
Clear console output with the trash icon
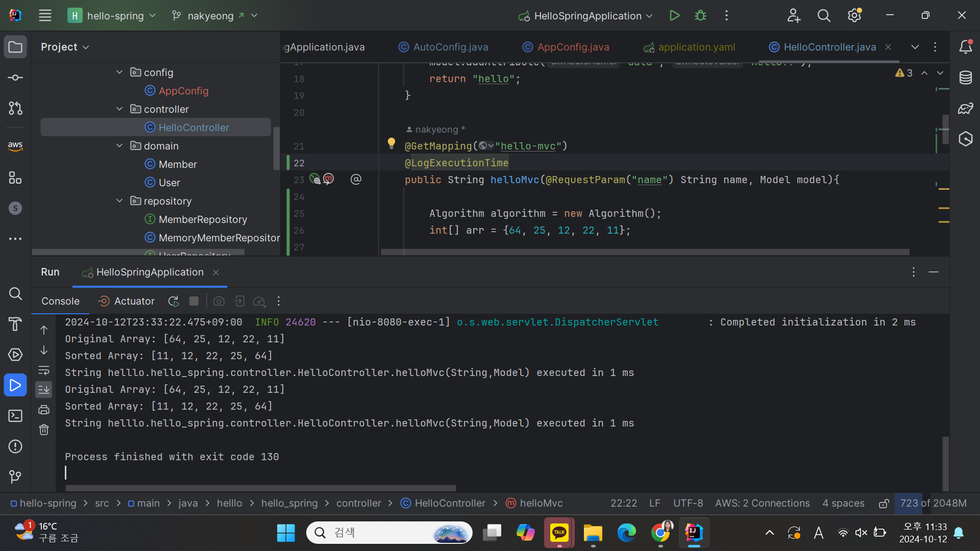pos(44,430)
